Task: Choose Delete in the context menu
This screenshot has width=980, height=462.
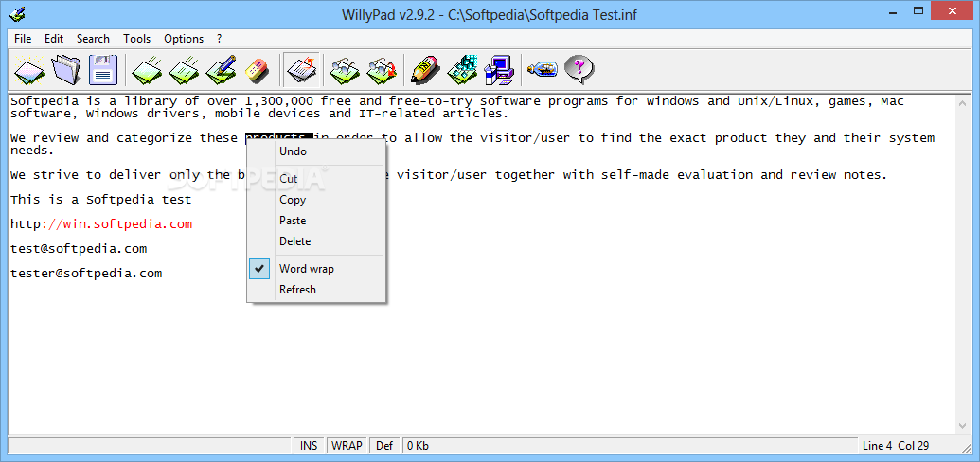Action: coord(316,241)
